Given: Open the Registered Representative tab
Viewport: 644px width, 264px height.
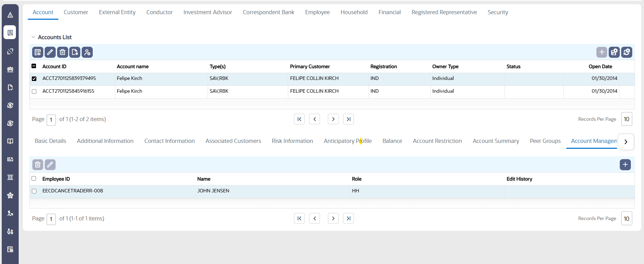Looking at the screenshot, I should tap(444, 12).
